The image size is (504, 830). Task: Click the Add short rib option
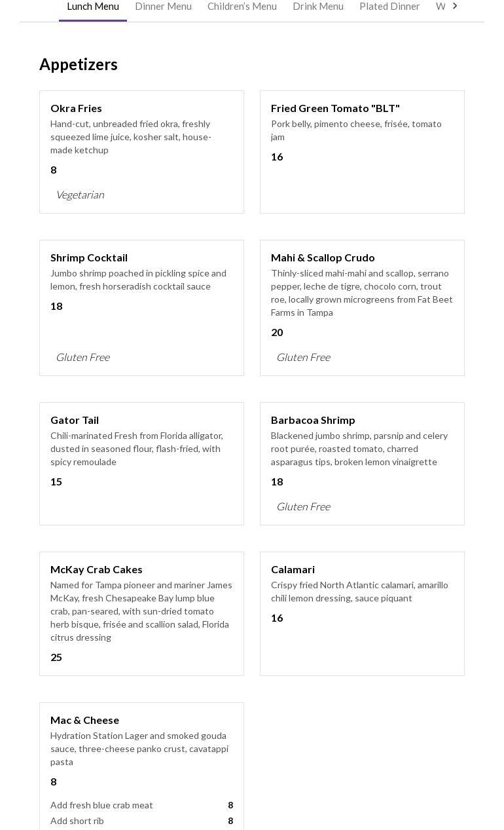[x=77, y=821]
